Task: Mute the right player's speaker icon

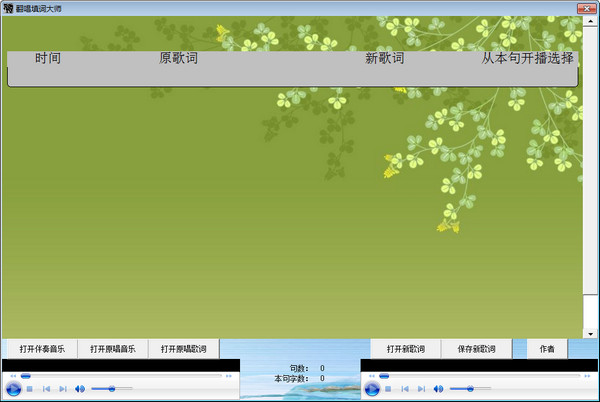Action: 437,388
